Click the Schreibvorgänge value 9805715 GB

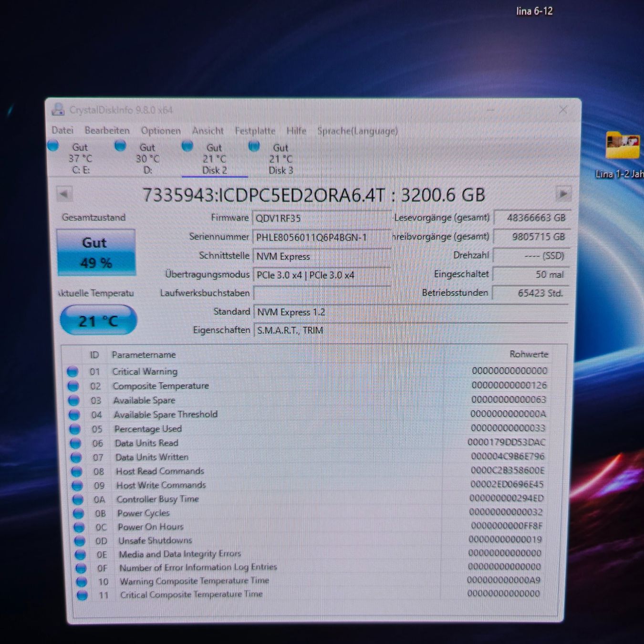click(x=531, y=237)
